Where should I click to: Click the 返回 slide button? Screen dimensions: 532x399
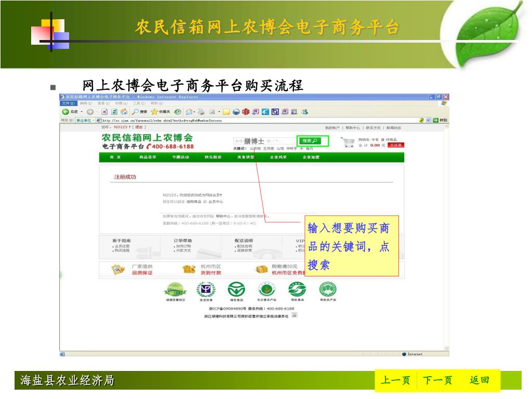point(479,380)
